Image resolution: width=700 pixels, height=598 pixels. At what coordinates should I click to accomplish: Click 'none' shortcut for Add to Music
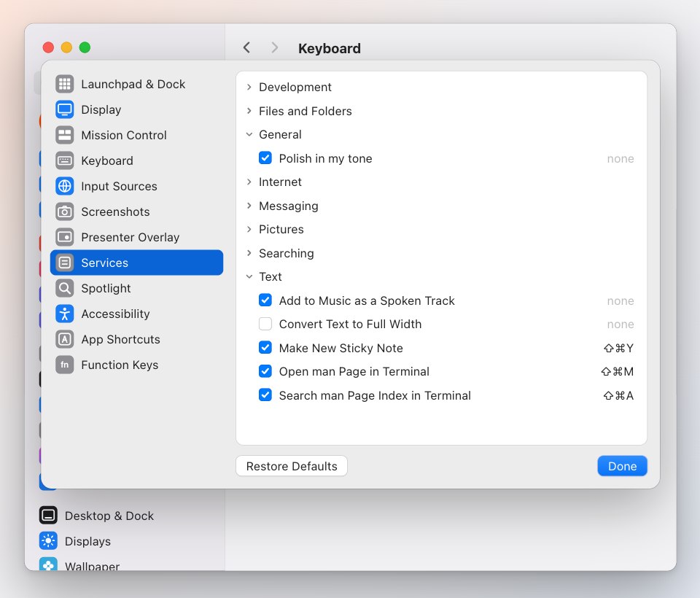pyautogui.click(x=621, y=301)
